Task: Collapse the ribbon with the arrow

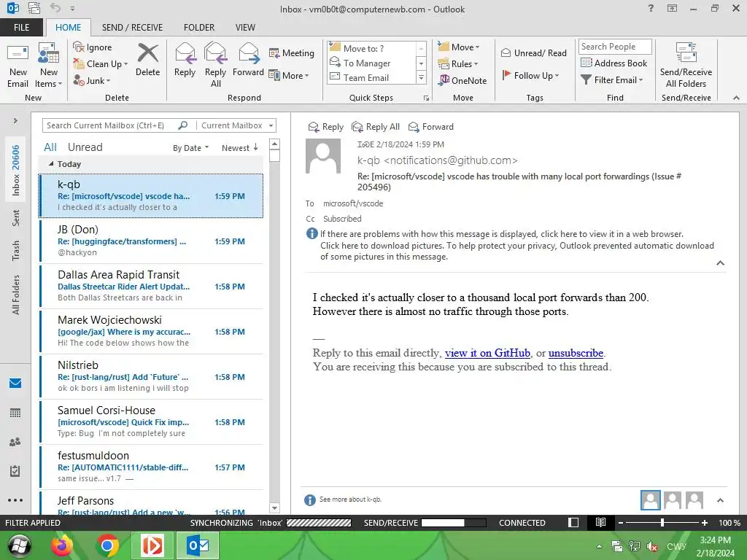Action: click(x=736, y=98)
